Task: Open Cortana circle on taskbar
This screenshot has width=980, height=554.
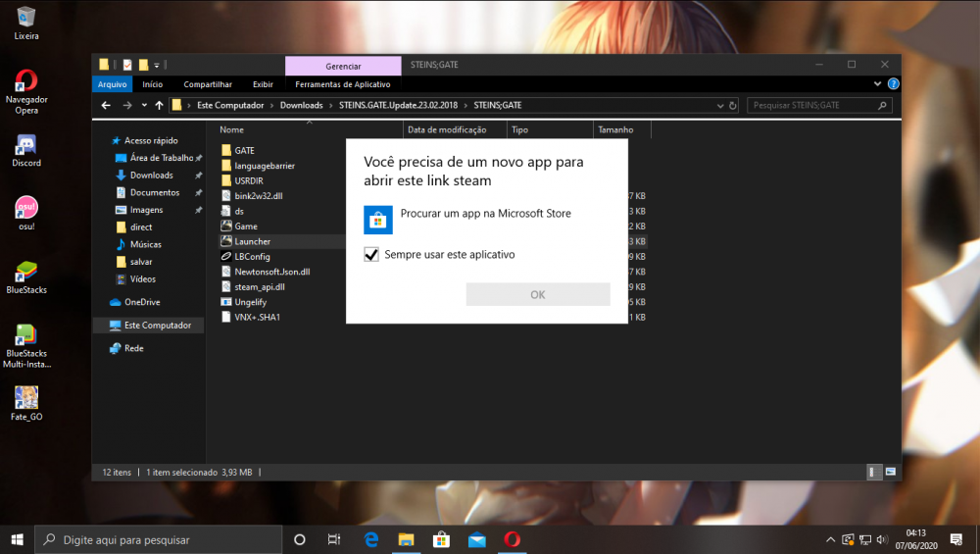Action: 299,539
